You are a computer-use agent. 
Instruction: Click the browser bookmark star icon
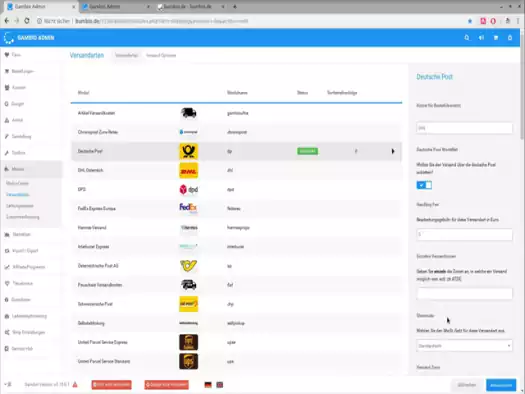(470, 21)
